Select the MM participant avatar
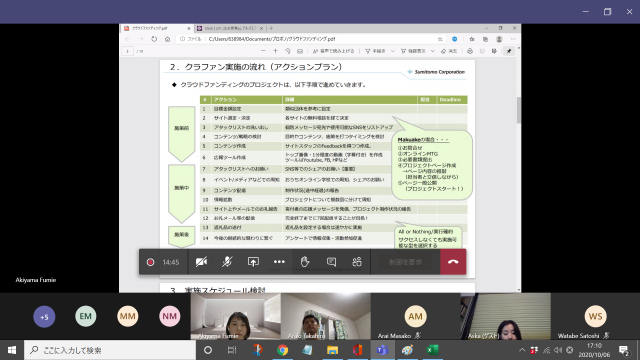 click(128, 316)
